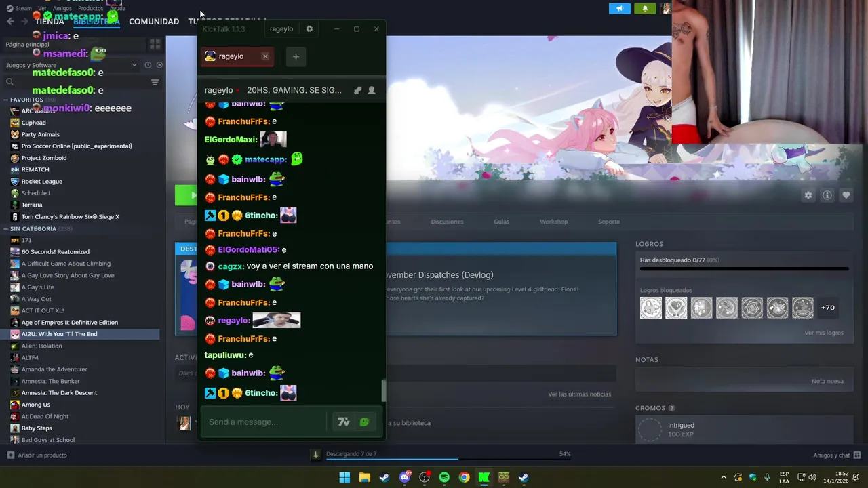Click 'Añadir un producto' at bottom left
Screen dimensions: 868x488
click(37, 455)
